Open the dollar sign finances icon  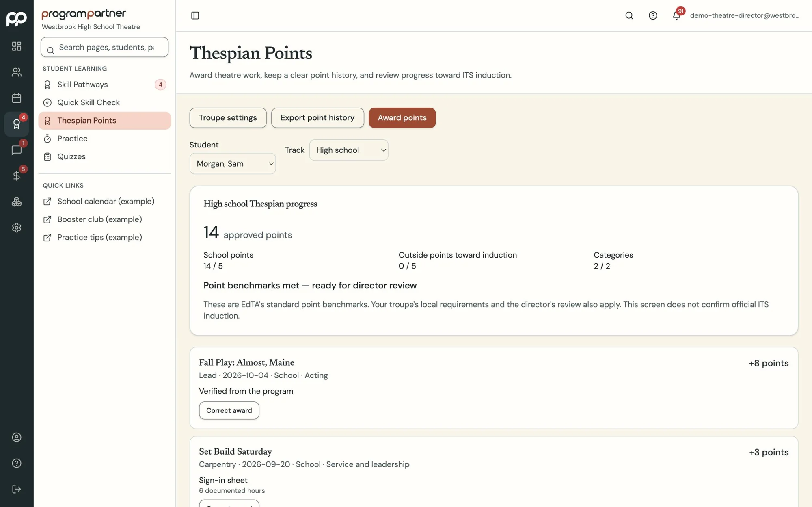(17, 176)
